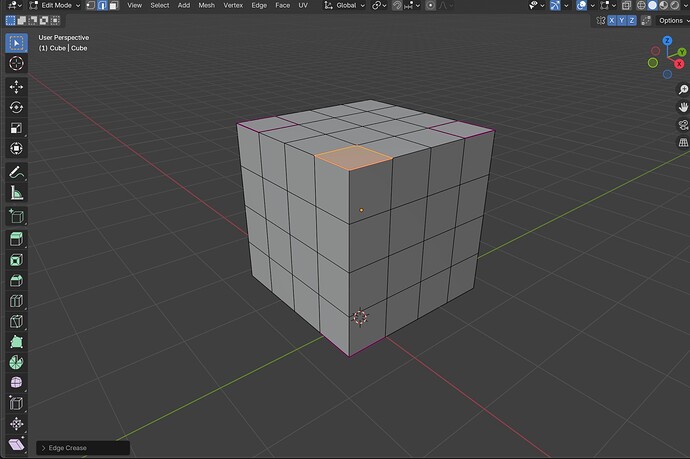This screenshot has width=690, height=459.
Task: Open the Options dropdown
Action: click(x=673, y=21)
